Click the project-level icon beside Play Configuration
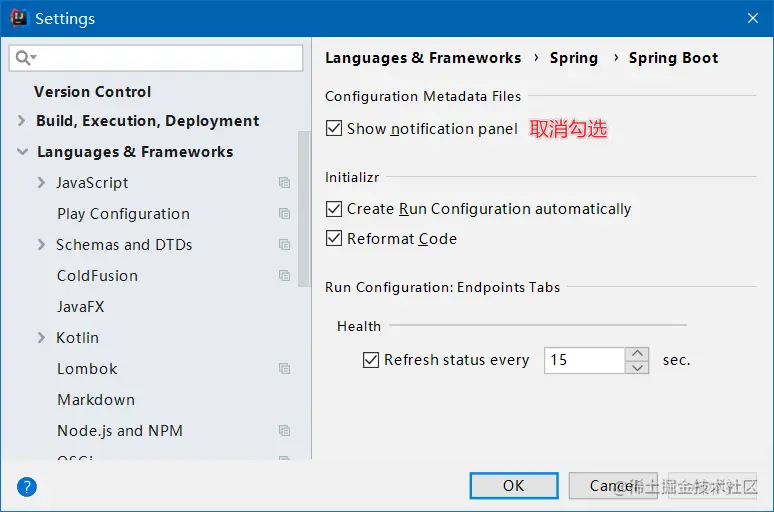The image size is (774, 512). [284, 214]
